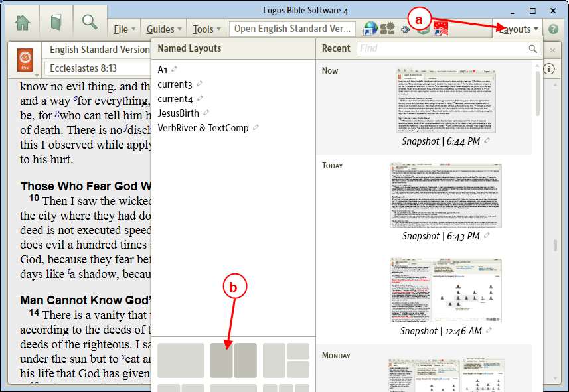This screenshot has height=392, width=569.
Task: Click pencil icon next to JesusBirth
Action: [x=206, y=113]
